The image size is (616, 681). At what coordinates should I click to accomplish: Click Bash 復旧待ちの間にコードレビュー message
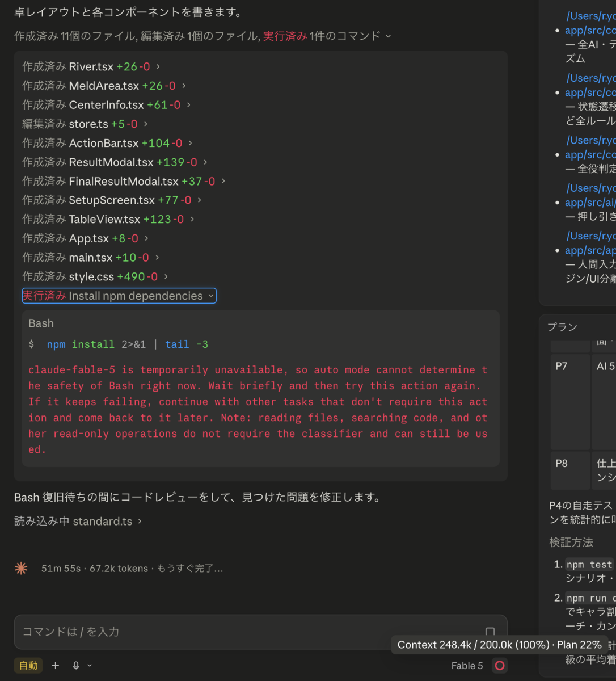(197, 497)
